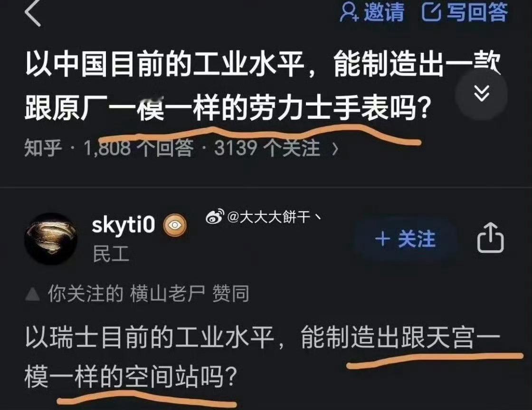Tap the question title about 劳力士手表
The width and height of the screenshot is (532, 410).
[263, 86]
